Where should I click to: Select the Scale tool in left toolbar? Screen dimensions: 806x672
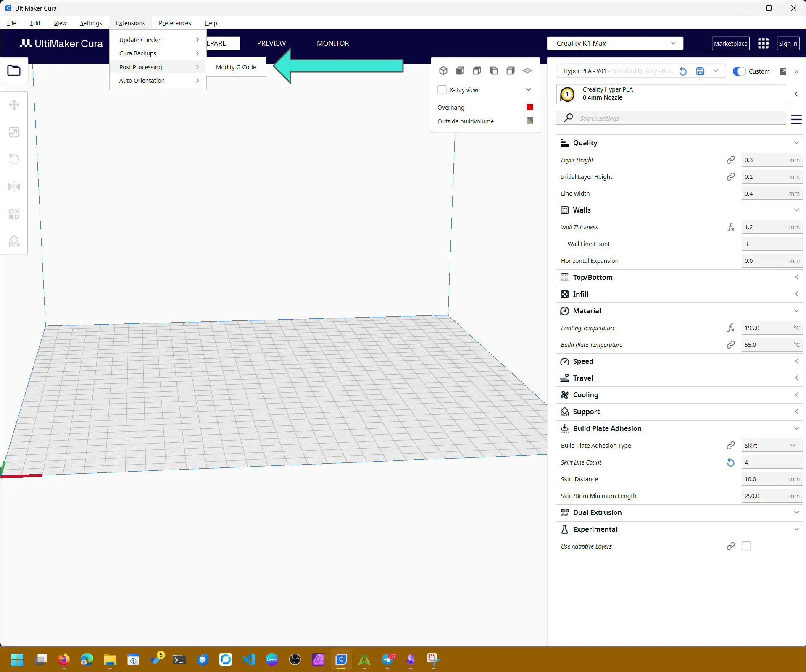pyautogui.click(x=14, y=132)
